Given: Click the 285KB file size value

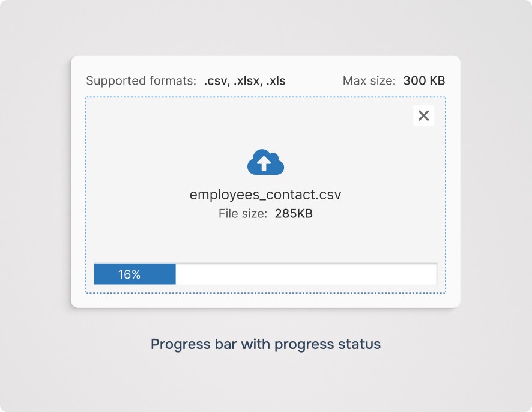Looking at the screenshot, I should click(x=294, y=213).
